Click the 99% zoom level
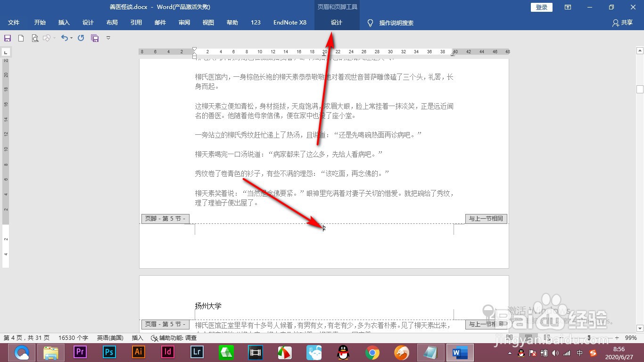The image size is (644, 362). (x=631, y=338)
